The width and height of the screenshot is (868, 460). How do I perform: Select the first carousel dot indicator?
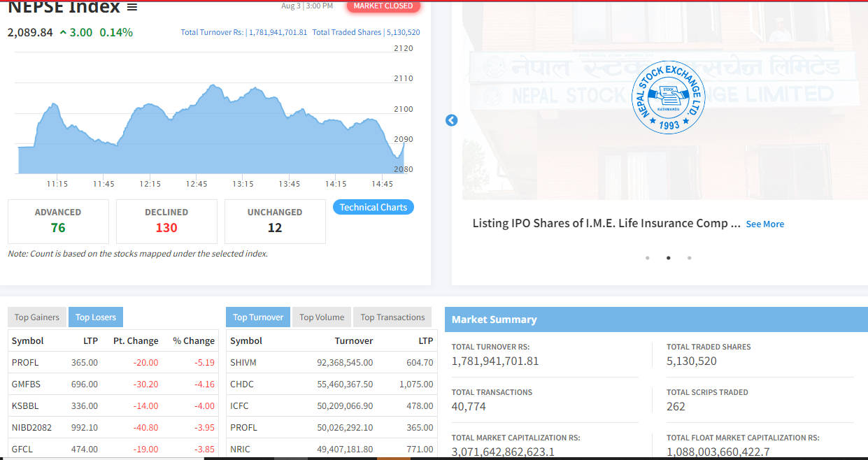coord(648,258)
